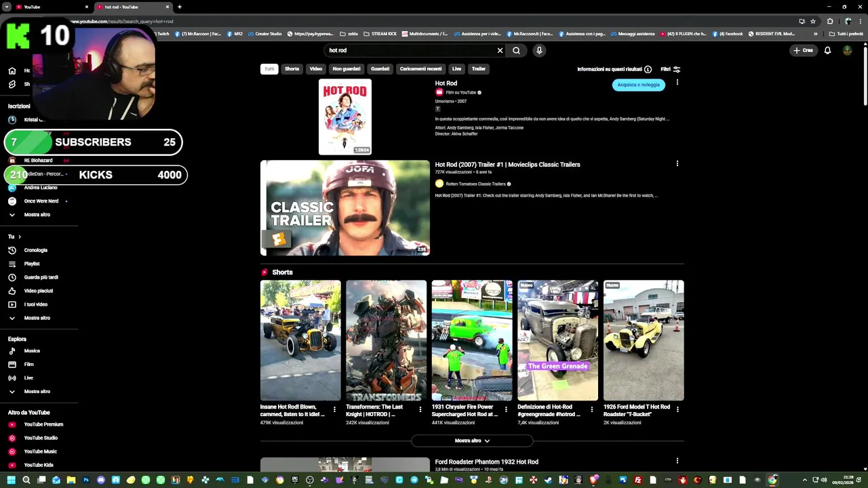Viewport: 868px width, 488px height.
Task: Expand the Tu section chevron
Action: [20, 237]
